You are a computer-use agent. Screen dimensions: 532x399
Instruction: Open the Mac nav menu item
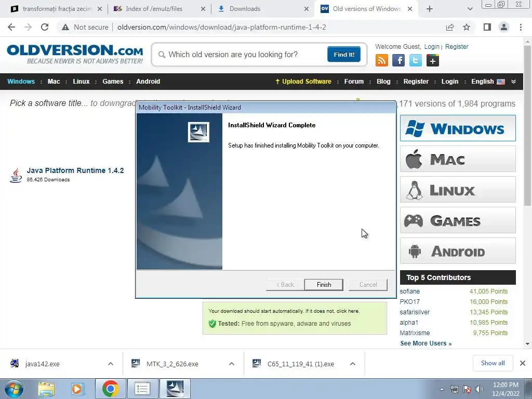click(x=54, y=82)
